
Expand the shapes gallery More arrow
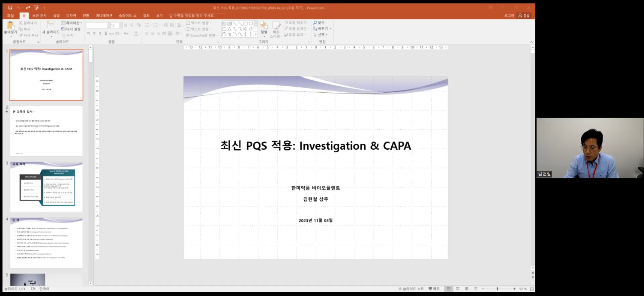(256, 34)
